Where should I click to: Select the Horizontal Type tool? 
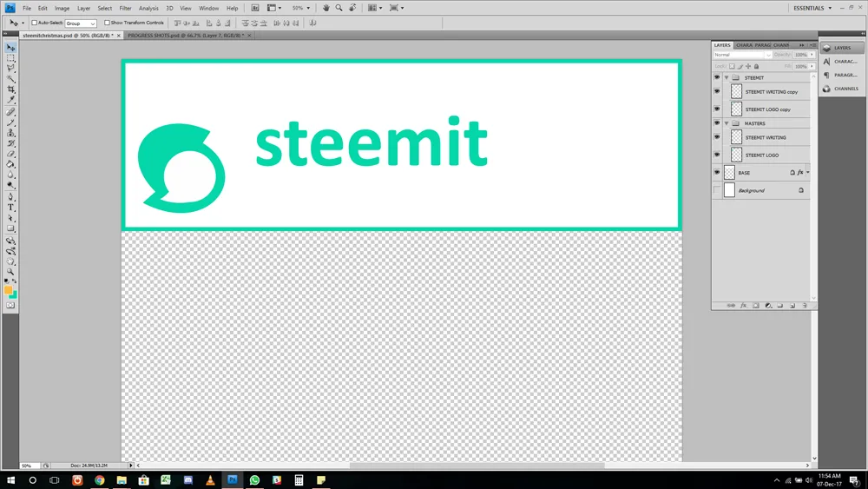point(10,208)
